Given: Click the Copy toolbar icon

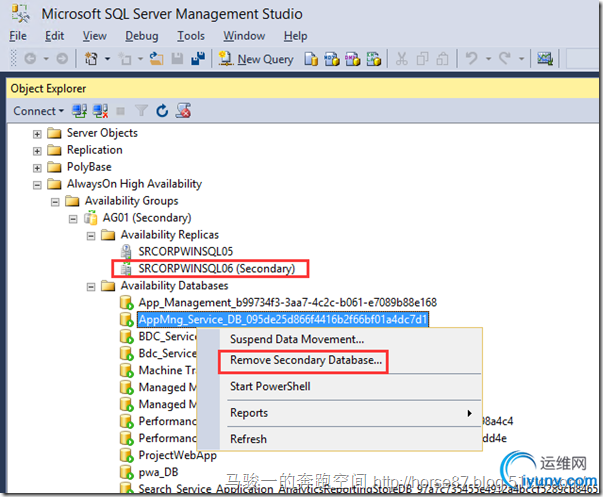Looking at the screenshot, I should tap(422, 59).
